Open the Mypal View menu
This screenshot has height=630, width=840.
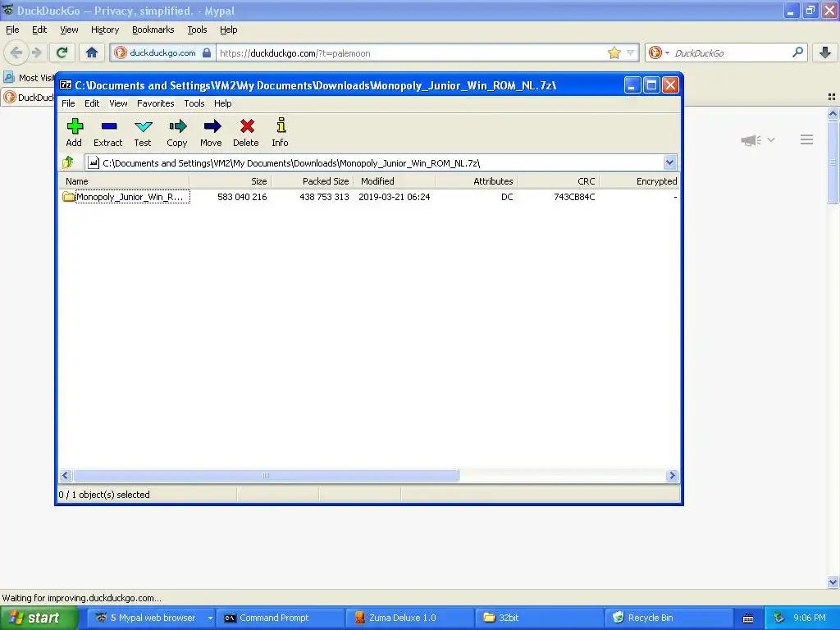(69, 30)
